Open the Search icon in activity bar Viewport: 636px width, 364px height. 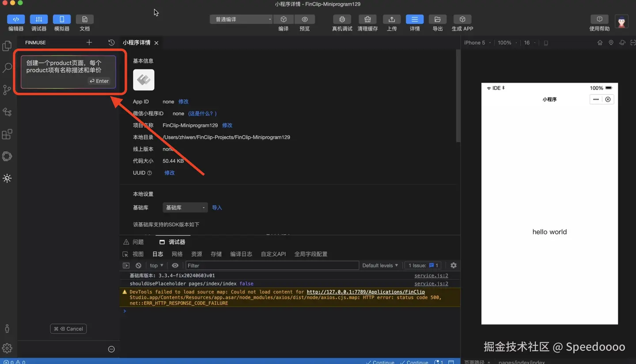click(x=7, y=68)
